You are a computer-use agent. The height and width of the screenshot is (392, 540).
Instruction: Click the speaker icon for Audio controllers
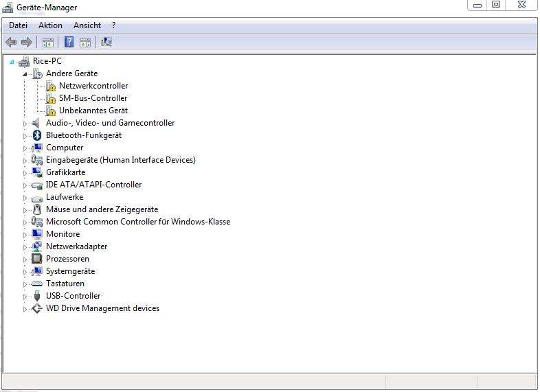36,123
